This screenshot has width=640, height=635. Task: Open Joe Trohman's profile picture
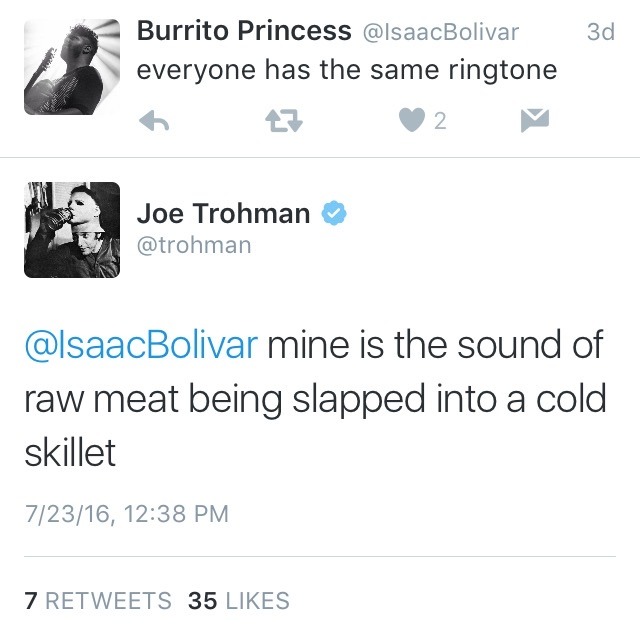(72, 230)
